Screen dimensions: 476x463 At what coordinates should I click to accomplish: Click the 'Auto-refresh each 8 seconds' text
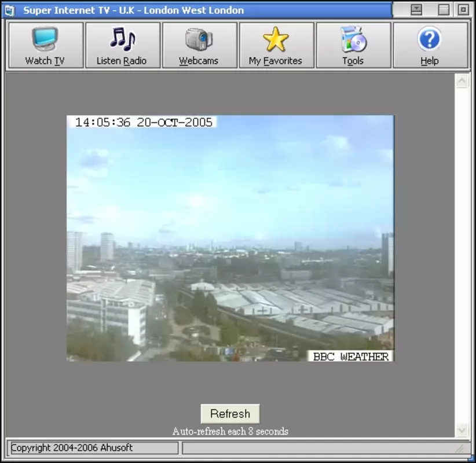click(x=230, y=431)
